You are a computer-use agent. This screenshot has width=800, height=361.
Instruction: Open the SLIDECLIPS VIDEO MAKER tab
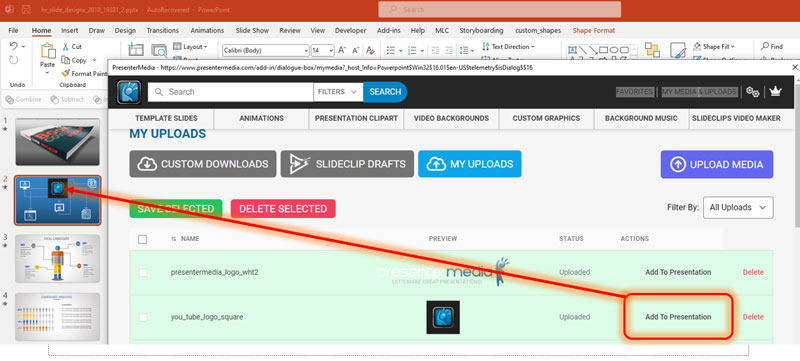(x=736, y=118)
